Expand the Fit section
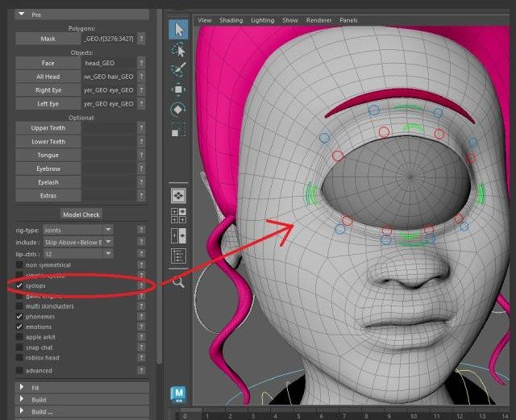This screenshot has height=420, width=516. point(81,388)
